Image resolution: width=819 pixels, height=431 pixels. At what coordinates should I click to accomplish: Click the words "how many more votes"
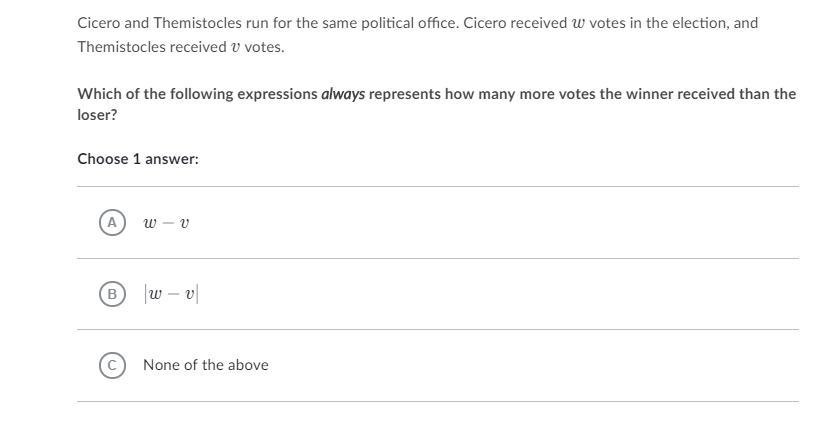point(506,94)
